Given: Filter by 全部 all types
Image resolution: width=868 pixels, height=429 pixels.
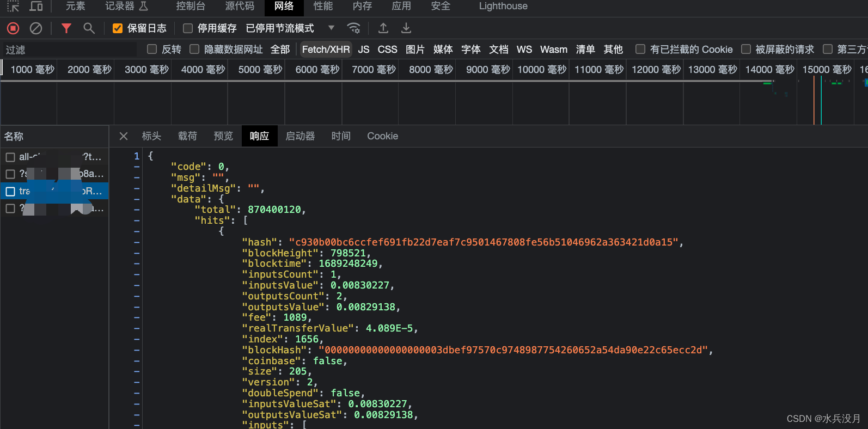Looking at the screenshot, I should pyautogui.click(x=280, y=49).
